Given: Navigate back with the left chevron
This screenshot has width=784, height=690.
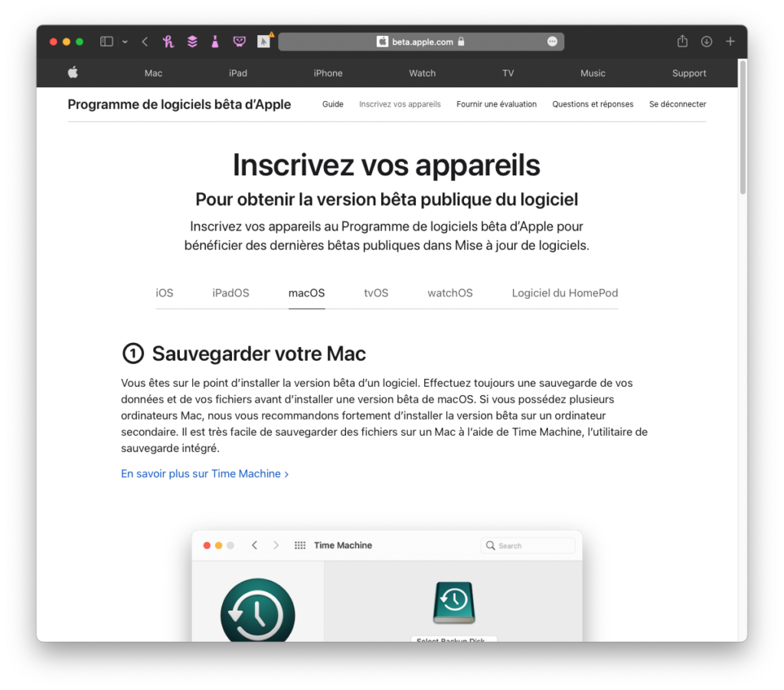Looking at the screenshot, I should [x=145, y=41].
